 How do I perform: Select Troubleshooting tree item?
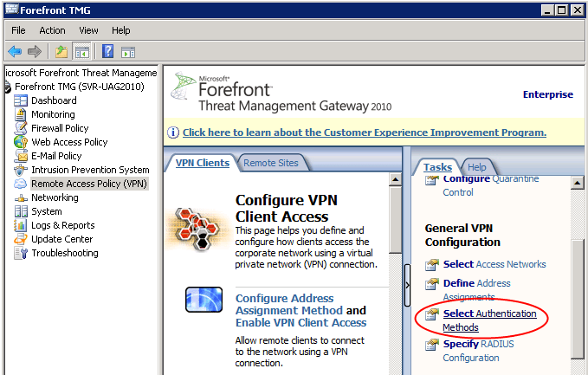(65, 253)
